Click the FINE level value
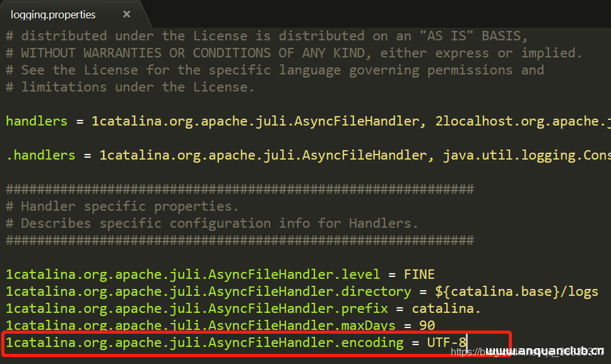Viewport: 611px width, 364px height. click(x=419, y=274)
